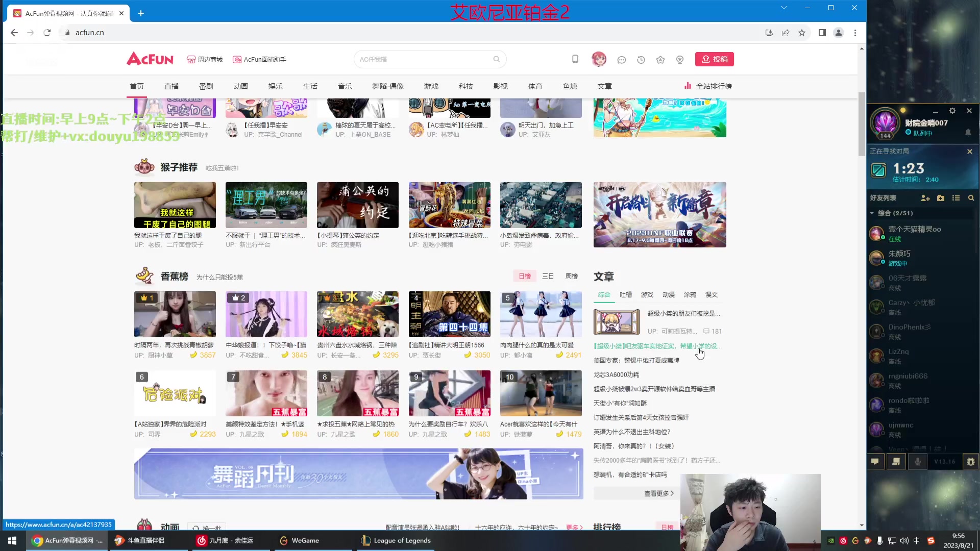
Task: Open Chrome's three-dot menu
Action: pyautogui.click(x=855, y=32)
